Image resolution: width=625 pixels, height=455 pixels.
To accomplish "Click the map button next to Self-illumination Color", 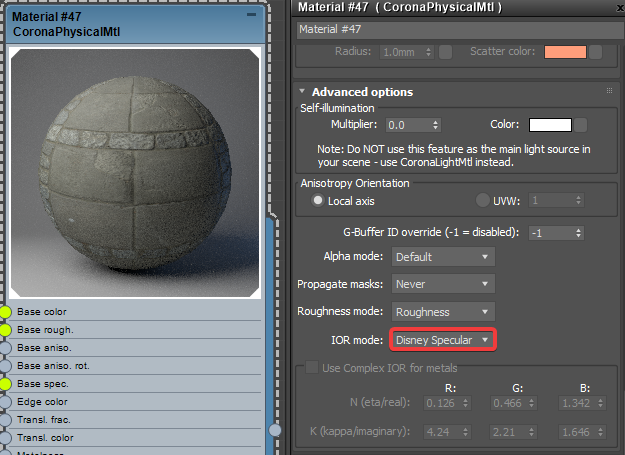I will [581, 125].
